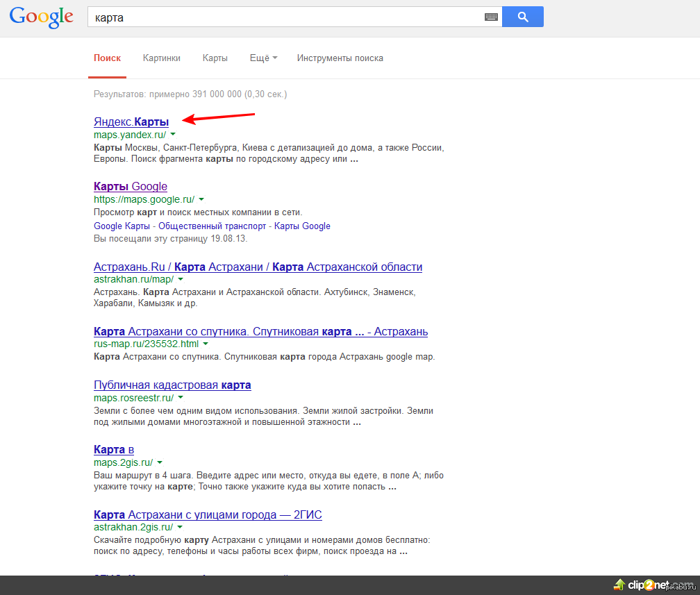Click the https://maps.google.ru/ green URL text
This screenshot has width=700, height=595.
144,199
